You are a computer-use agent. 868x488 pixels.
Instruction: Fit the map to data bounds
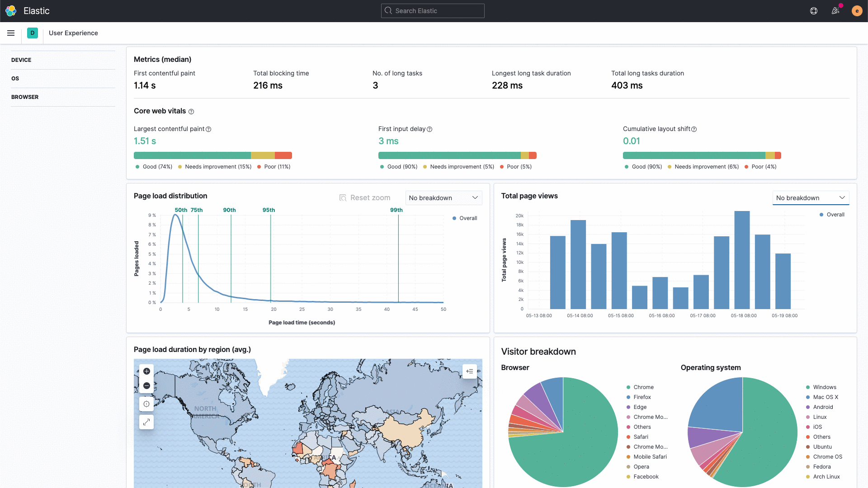[x=146, y=404]
